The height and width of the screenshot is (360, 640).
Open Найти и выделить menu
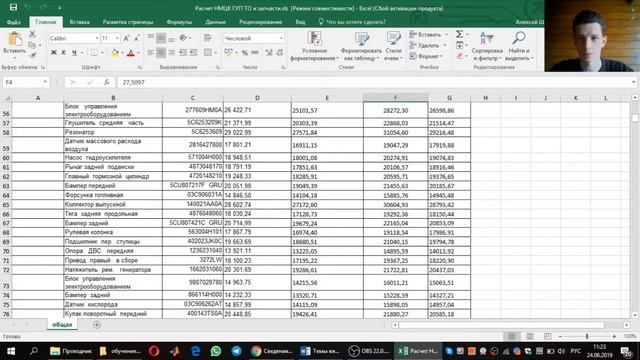pyautogui.click(x=519, y=46)
